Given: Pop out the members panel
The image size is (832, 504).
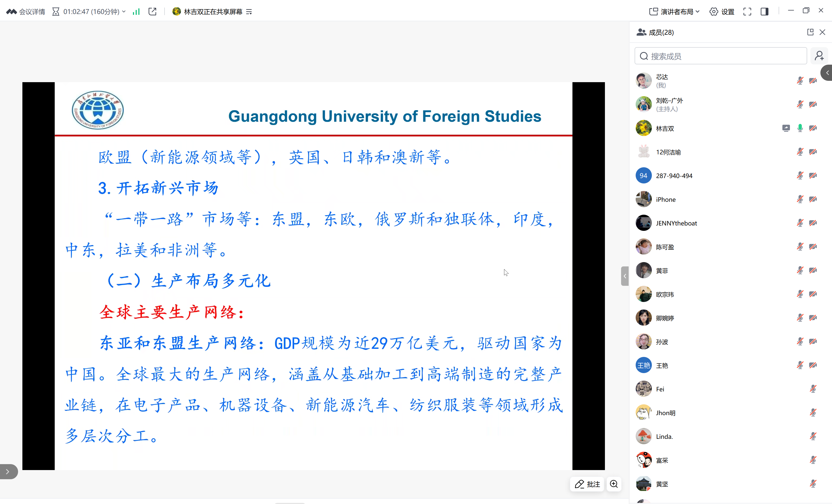Looking at the screenshot, I should (810, 32).
